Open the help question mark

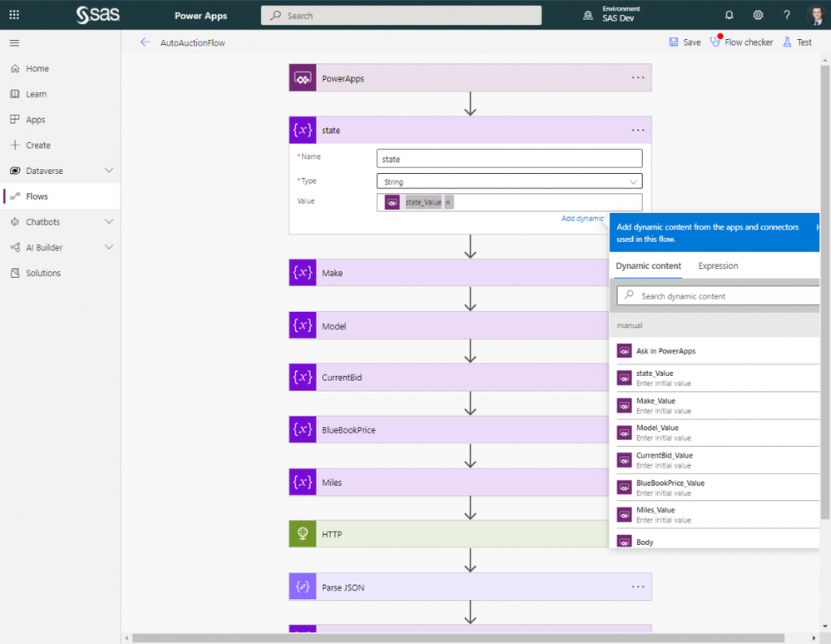786,15
